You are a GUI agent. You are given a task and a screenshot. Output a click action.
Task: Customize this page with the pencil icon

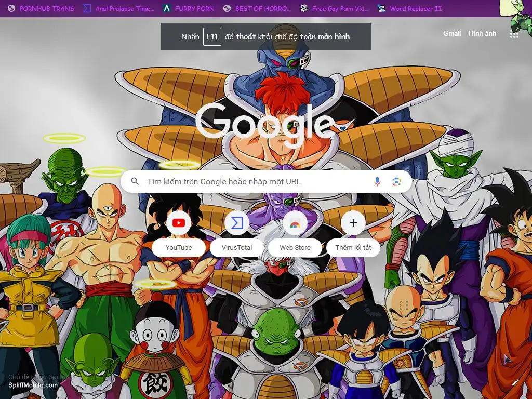[x=515, y=382]
